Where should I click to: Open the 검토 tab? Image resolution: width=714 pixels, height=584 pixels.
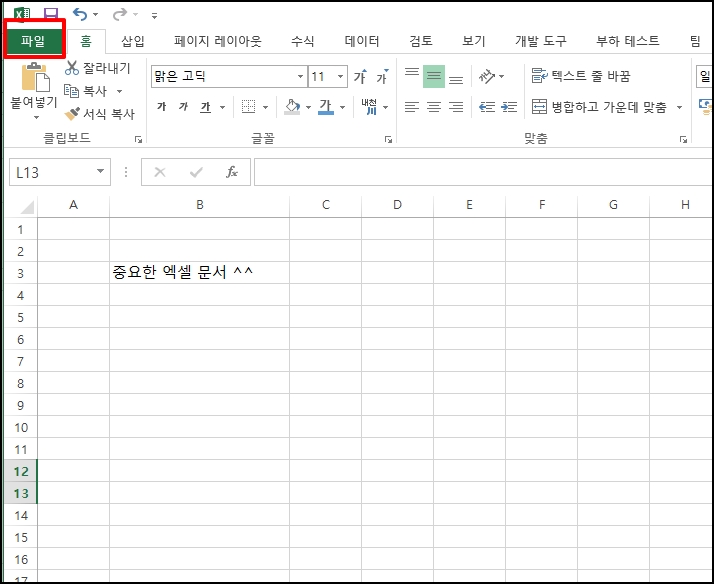click(421, 41)
